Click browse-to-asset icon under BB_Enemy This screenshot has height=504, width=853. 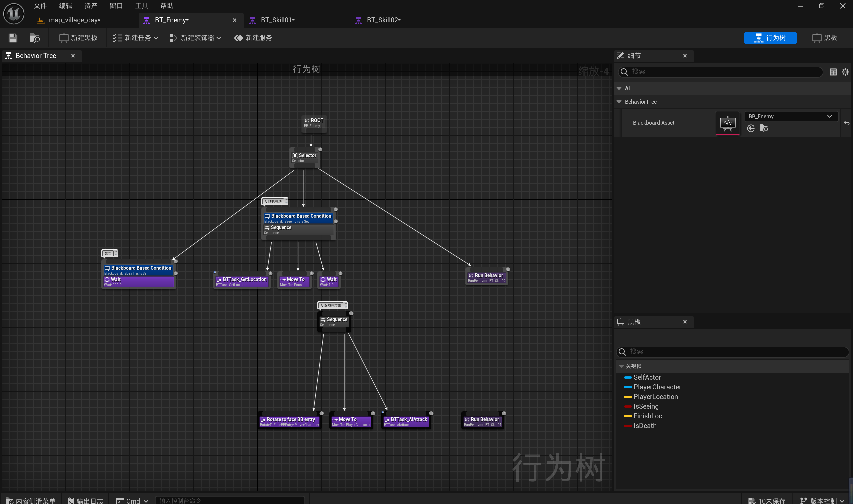(x=764, y=128)
